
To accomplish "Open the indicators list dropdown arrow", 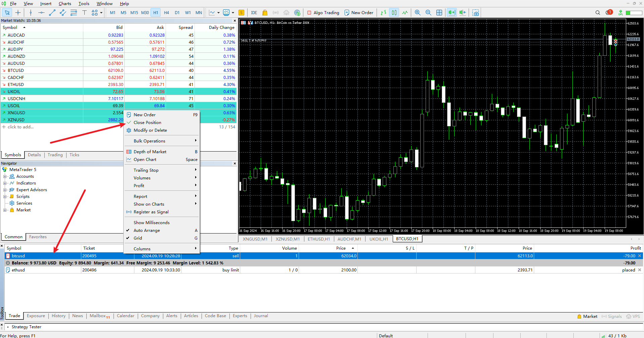I will [218, 13].
